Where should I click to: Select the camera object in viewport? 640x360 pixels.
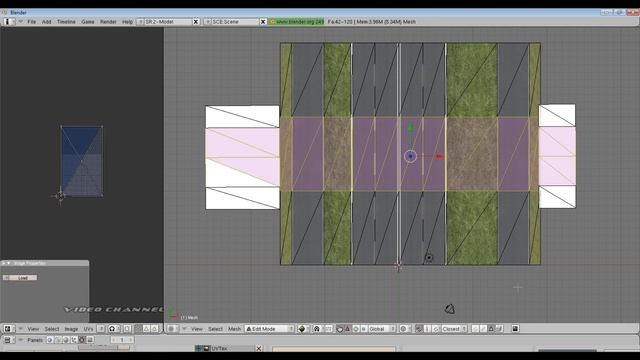click(x=449, y=309)
